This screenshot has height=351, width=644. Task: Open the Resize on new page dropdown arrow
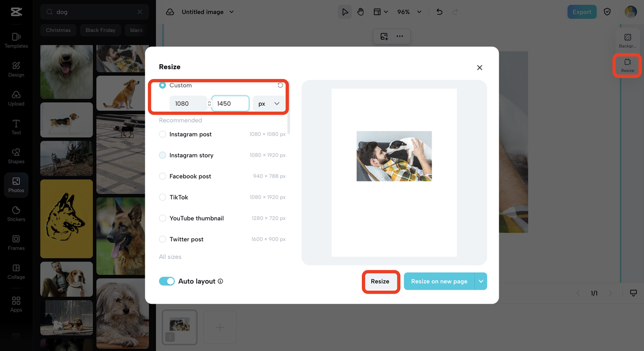pos(481,281)
